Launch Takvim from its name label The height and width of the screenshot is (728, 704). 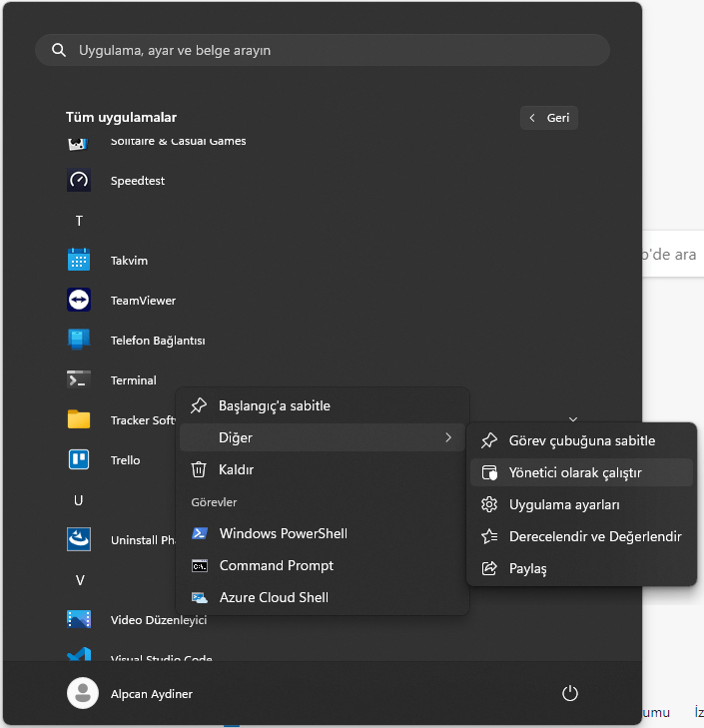coord(129,261)
